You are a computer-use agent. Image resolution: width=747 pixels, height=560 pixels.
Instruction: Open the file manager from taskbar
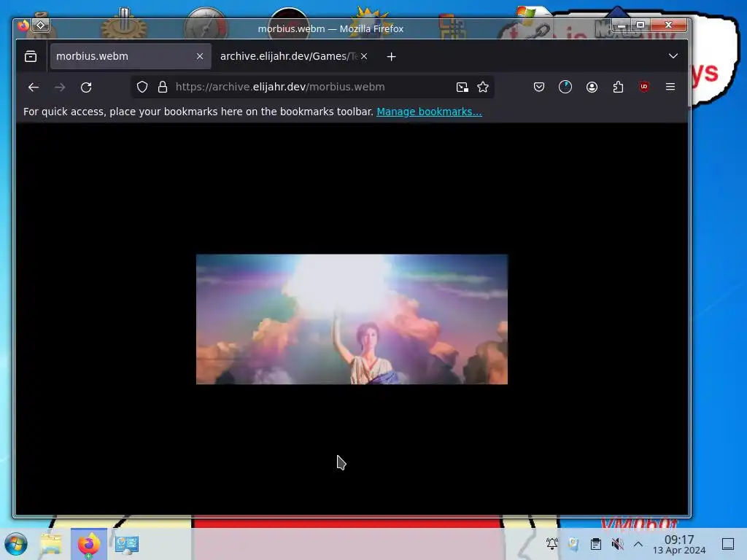[50, 544]
